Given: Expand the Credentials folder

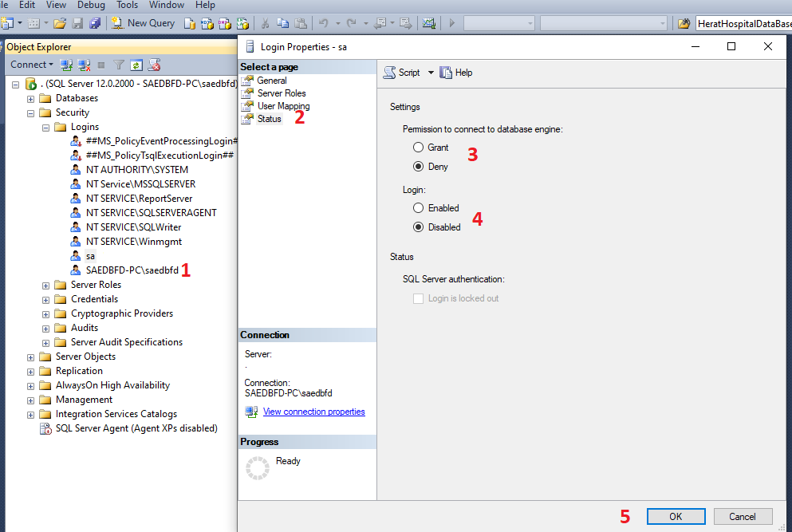Looking at the screenshot, I should [46, 300].
